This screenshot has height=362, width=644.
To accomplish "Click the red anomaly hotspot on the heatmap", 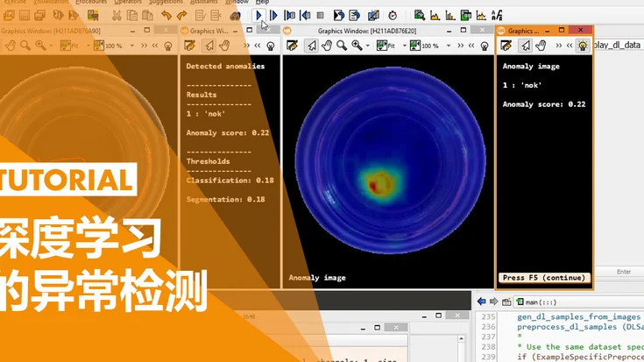I will 378,184.
